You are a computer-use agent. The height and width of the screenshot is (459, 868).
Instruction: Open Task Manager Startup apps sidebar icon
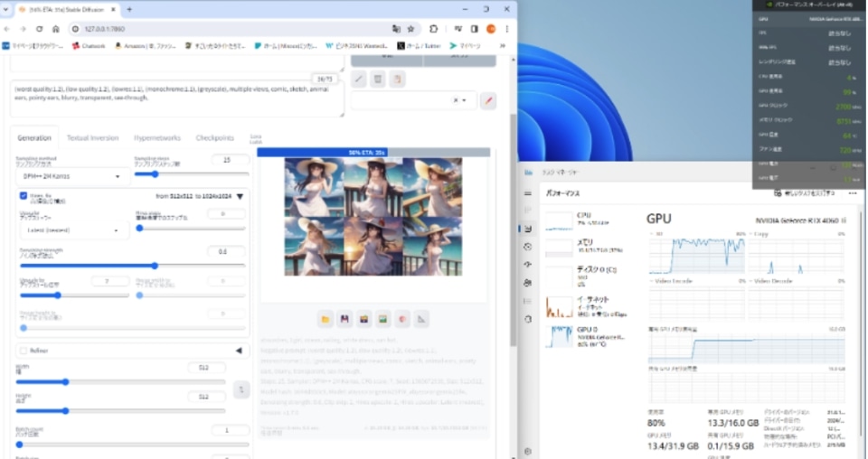pos(527,265)
